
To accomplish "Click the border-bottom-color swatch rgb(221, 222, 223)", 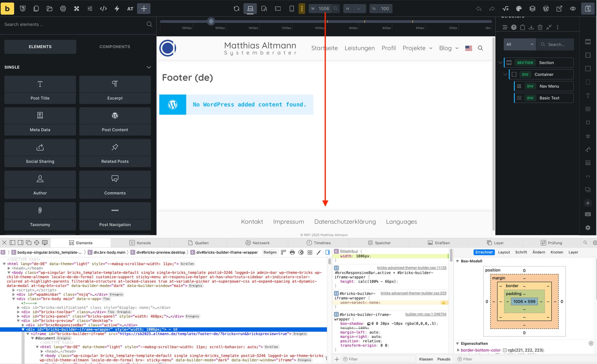I will tap(505, 350).
